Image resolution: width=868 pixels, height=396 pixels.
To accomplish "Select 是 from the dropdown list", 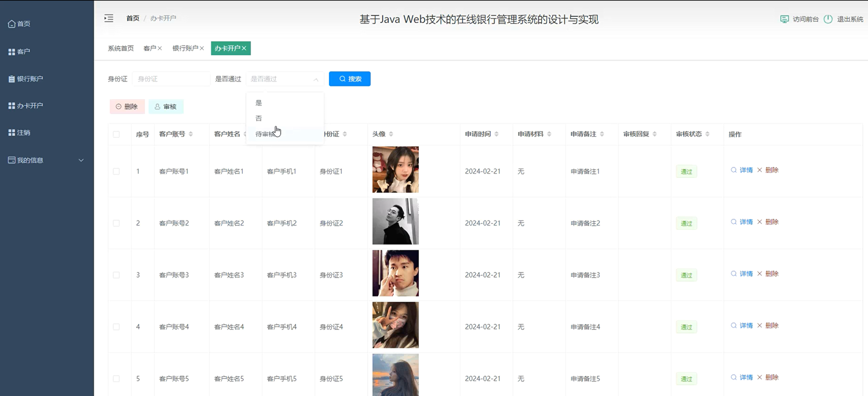I will [285, 103].
